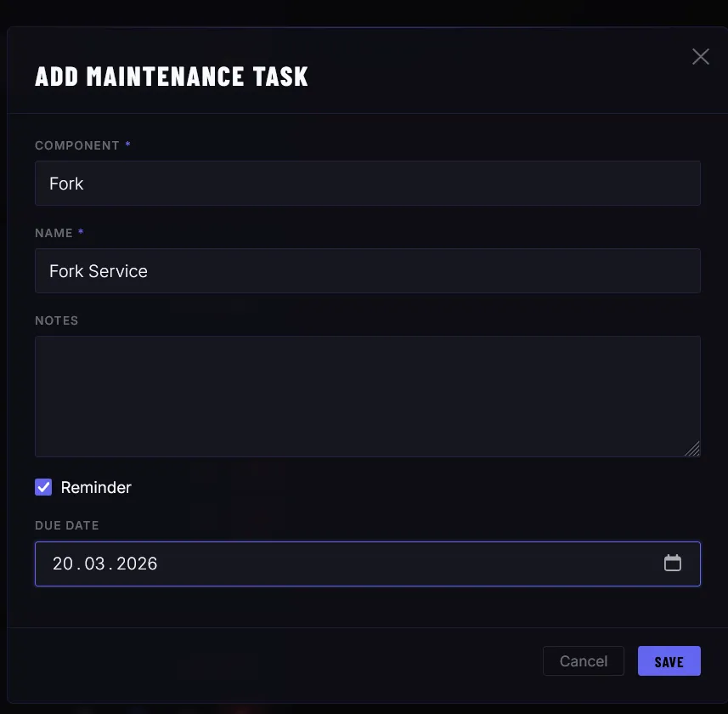Click the Due Date label text
The height and width of the screenshot is (714, 728).
[x=66, y=525]
